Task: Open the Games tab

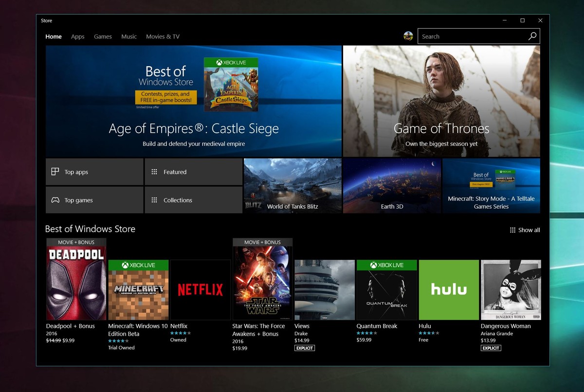Action: (x=103, y=36)
